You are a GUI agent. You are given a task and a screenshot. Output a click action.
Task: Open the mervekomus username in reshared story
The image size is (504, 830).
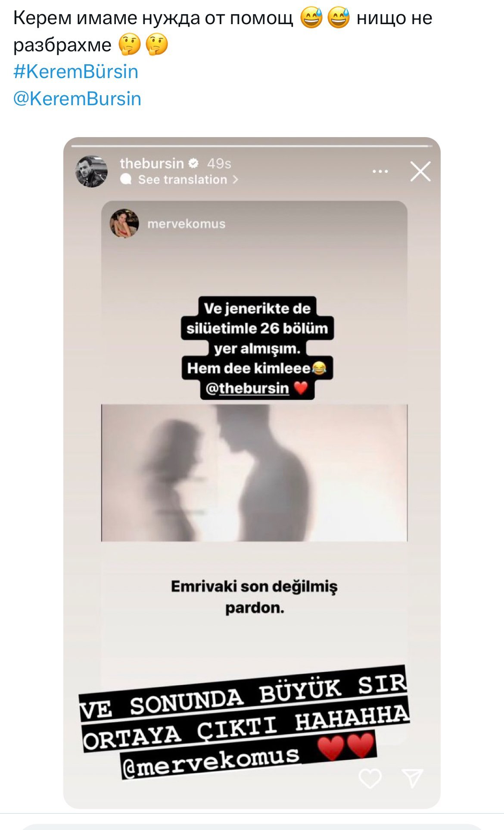pos(186,224)
